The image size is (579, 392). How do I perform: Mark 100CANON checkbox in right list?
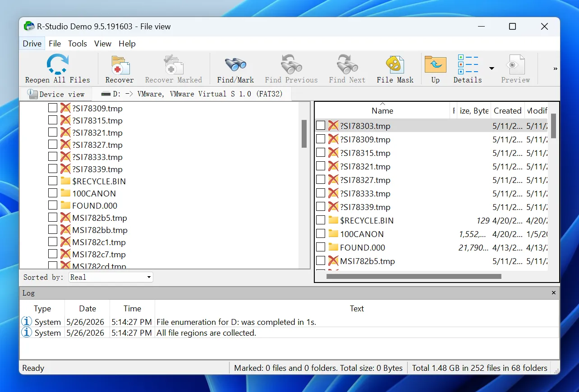click(321, 234)
